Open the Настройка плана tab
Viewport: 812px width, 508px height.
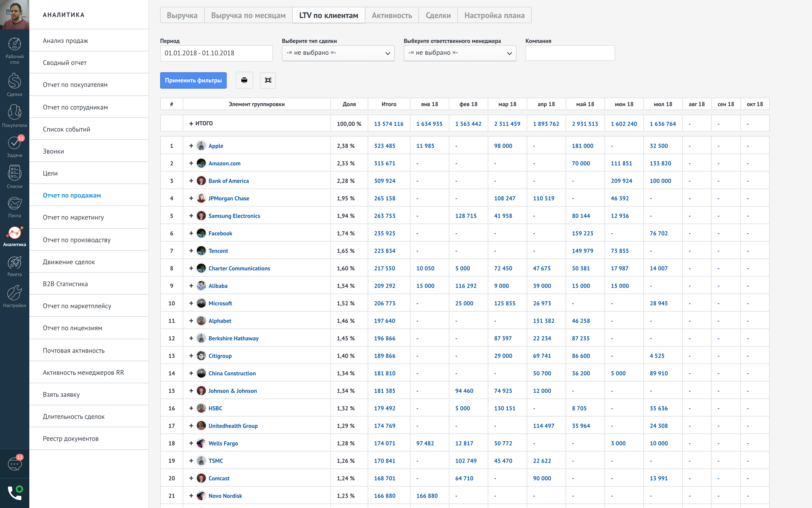tap(494, 15)
